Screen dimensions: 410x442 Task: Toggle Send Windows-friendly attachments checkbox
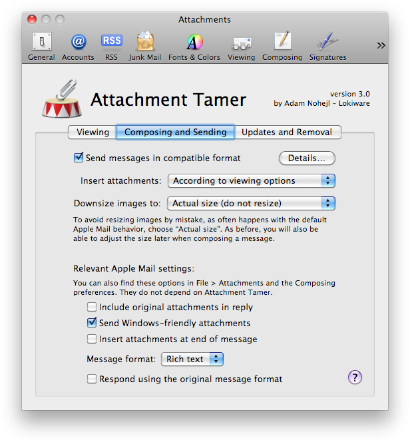click(x=92, y=323)
